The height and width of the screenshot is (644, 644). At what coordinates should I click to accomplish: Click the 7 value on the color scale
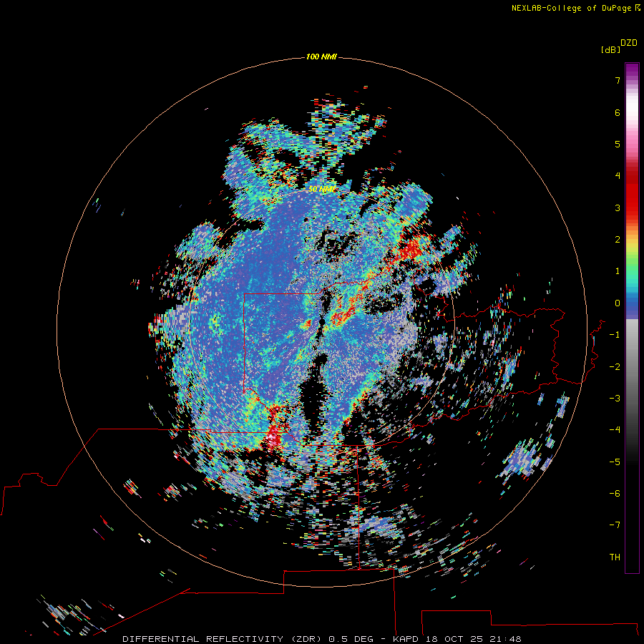(618, 80)
